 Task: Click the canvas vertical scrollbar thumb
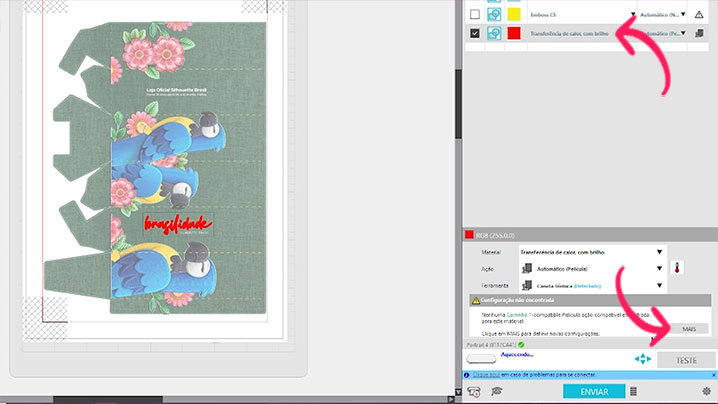point(458,104)
